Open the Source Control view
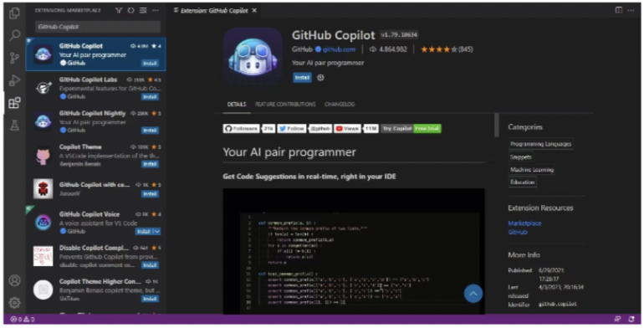 click(x=14, y=58)
